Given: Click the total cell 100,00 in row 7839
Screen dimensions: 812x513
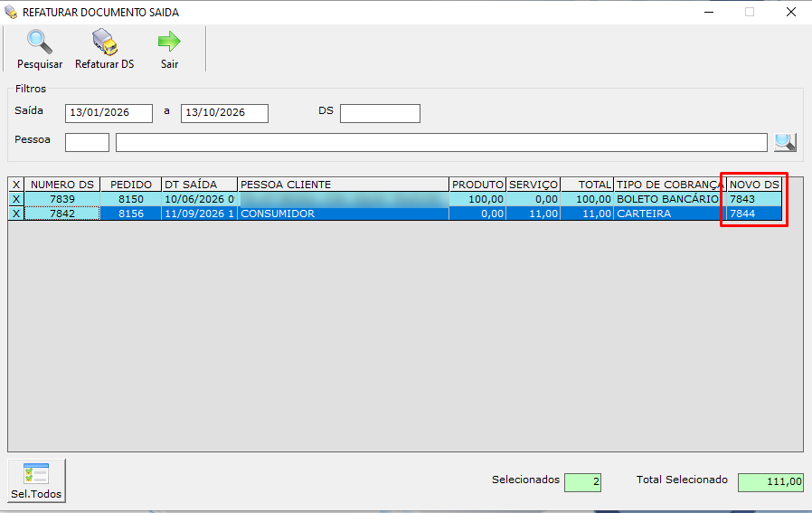Looking at the screenshot, I should (587, 199).
